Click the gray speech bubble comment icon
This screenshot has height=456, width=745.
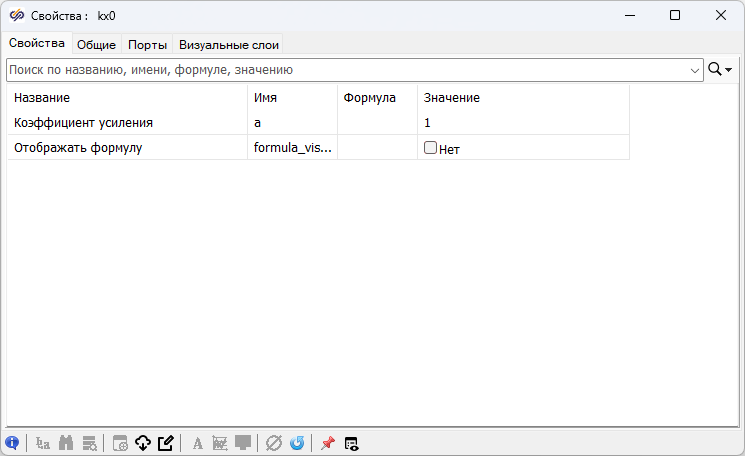(243, 443)
